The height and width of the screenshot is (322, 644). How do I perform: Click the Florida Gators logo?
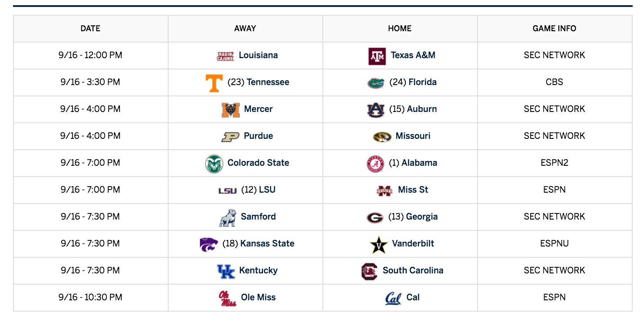375,83
